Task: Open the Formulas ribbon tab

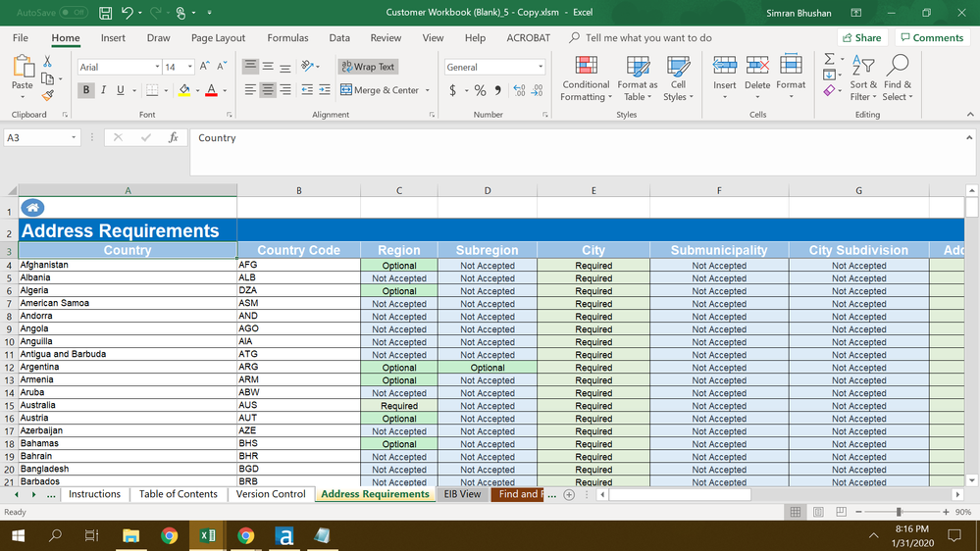Action: [x=287, y=38]
